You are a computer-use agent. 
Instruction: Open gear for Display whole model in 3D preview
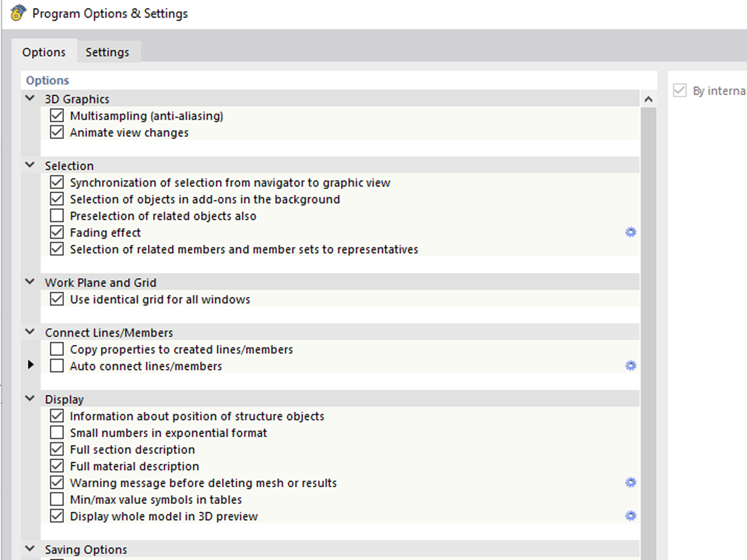tap(631, 516)
